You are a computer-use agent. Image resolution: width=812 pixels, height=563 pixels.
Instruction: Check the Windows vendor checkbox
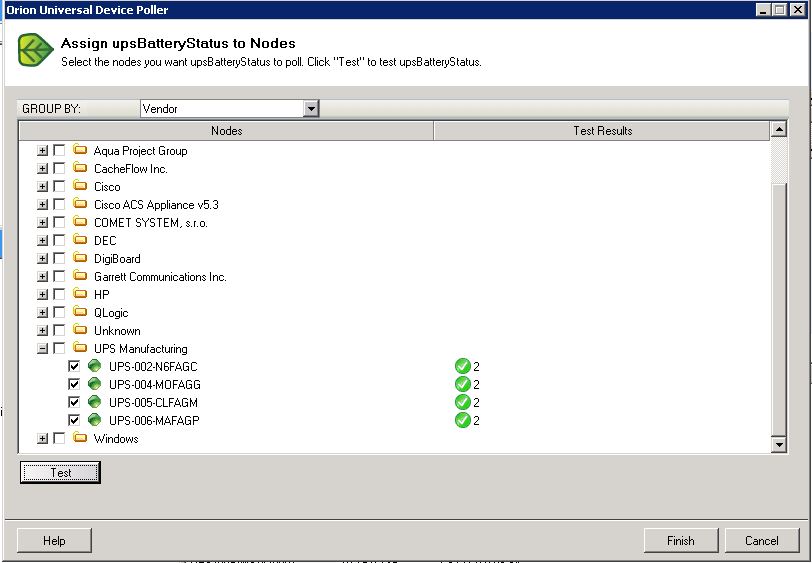59,438
